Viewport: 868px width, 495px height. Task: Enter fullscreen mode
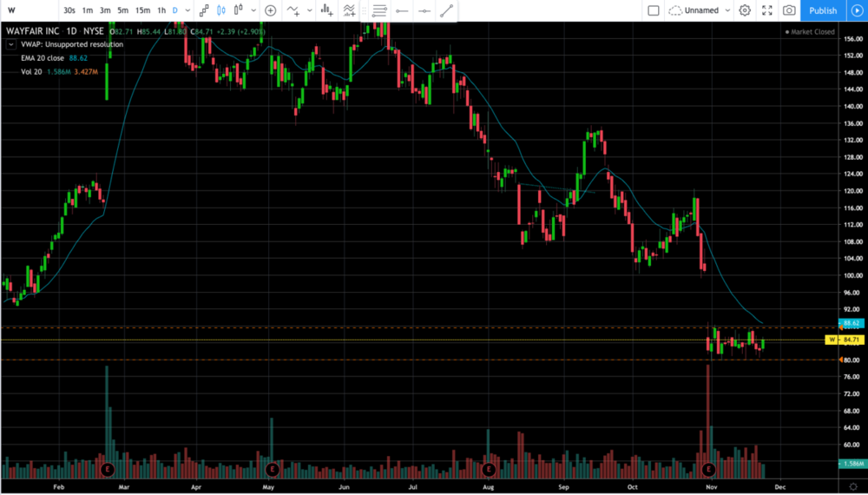pos(766,10)
